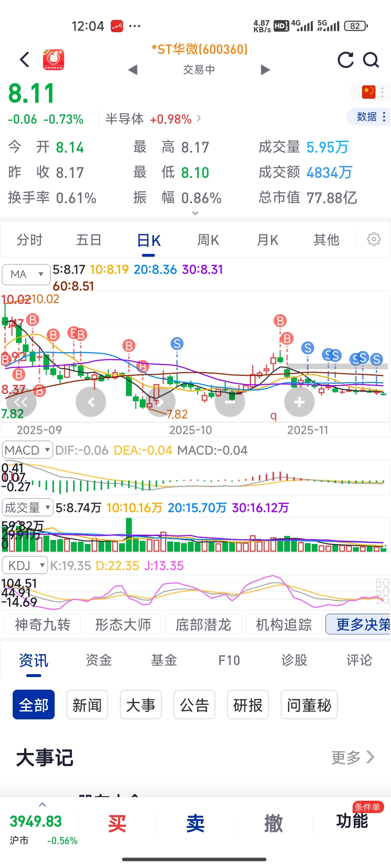Open 更多 in 大事记 section
Viewport: 391px width, 868px height.
[353, 757]
